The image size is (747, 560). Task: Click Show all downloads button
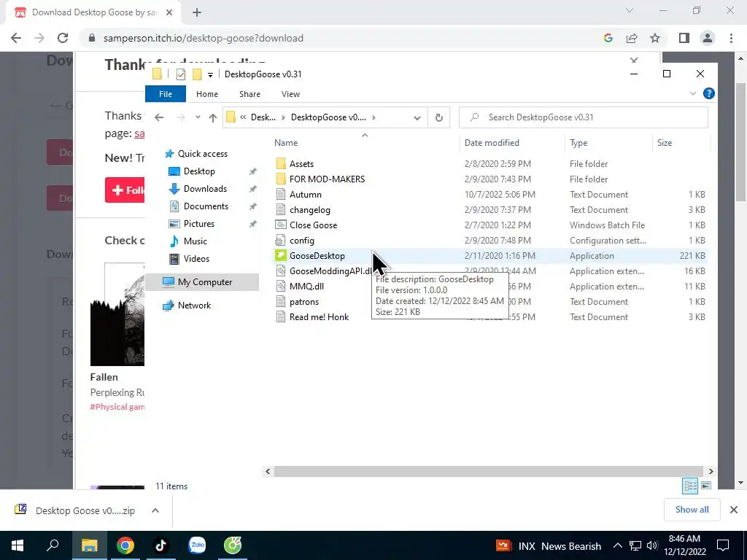point(692,510)
